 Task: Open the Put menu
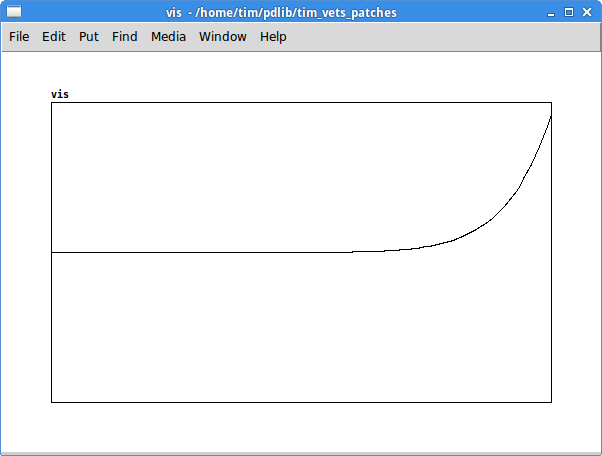[89, 37]
